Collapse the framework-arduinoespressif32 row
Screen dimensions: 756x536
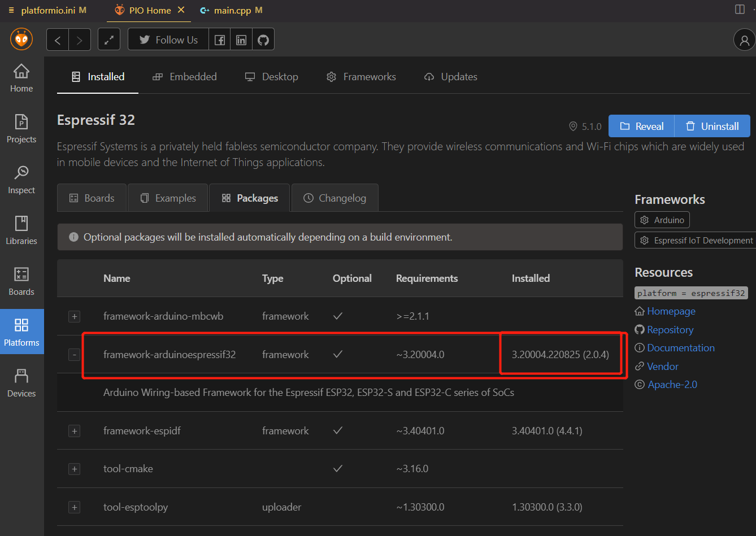pyautogui.click(x=74, y=355)
